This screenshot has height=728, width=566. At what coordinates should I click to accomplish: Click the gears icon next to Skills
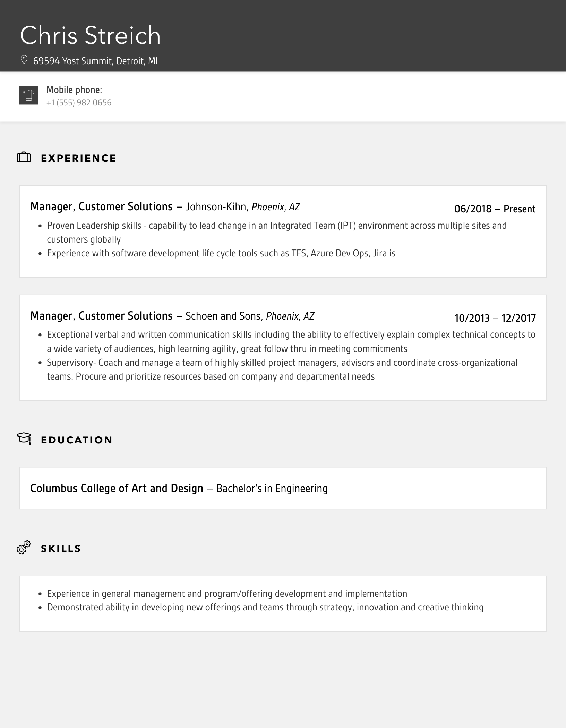coord(24,548)
